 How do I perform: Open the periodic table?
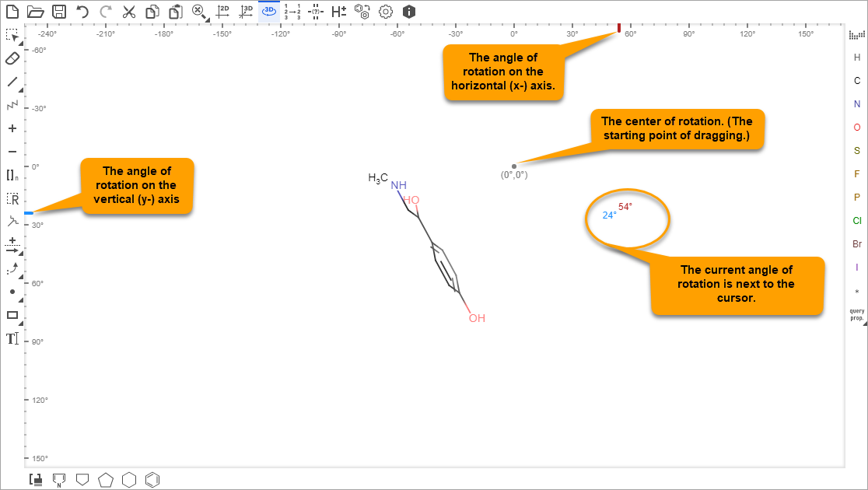(856, 35)
